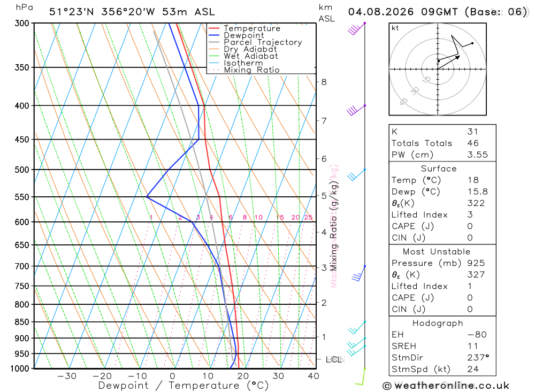Click the hodograph ring label 45
Viewport: 535px width, 392px height.
403,101
